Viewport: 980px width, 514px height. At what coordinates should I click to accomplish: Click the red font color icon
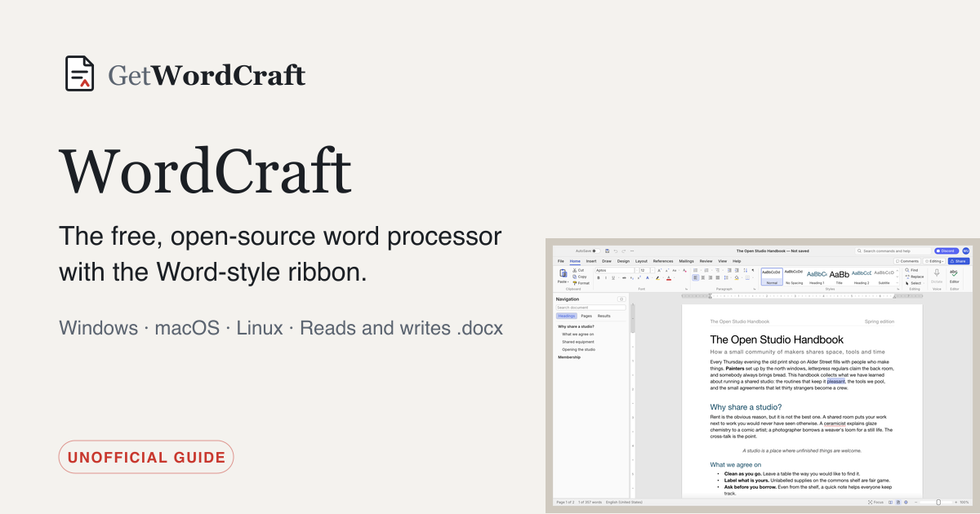click(669, 277)
